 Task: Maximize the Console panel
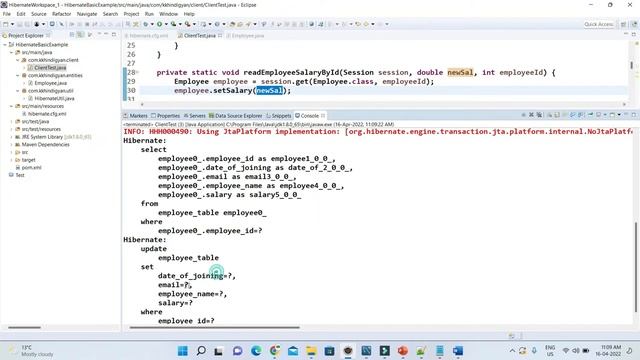pos(634,115)
